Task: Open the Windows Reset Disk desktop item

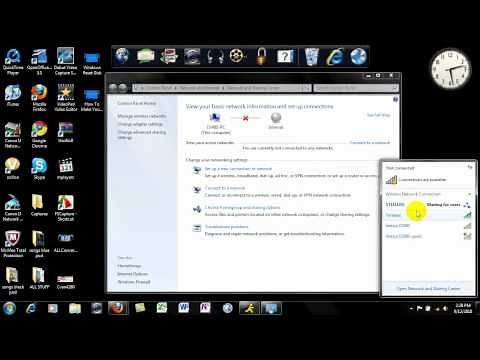Action: tap(92, 63)
